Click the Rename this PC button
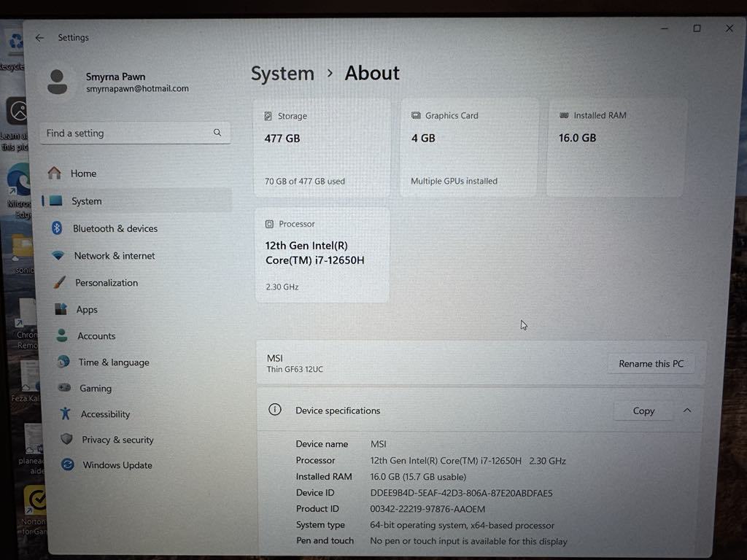Screen dimensions: 747x560 pyautogui.click(x=651, y=364)
